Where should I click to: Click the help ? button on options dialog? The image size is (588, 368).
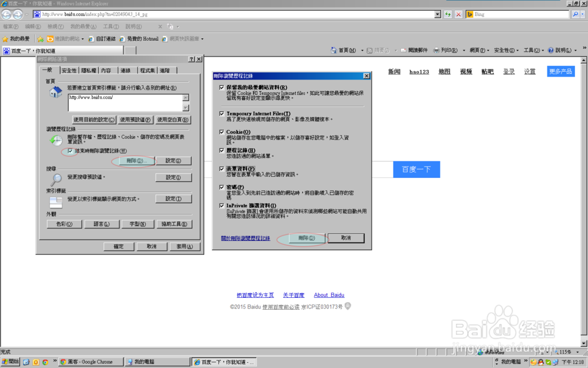point(191,59)
